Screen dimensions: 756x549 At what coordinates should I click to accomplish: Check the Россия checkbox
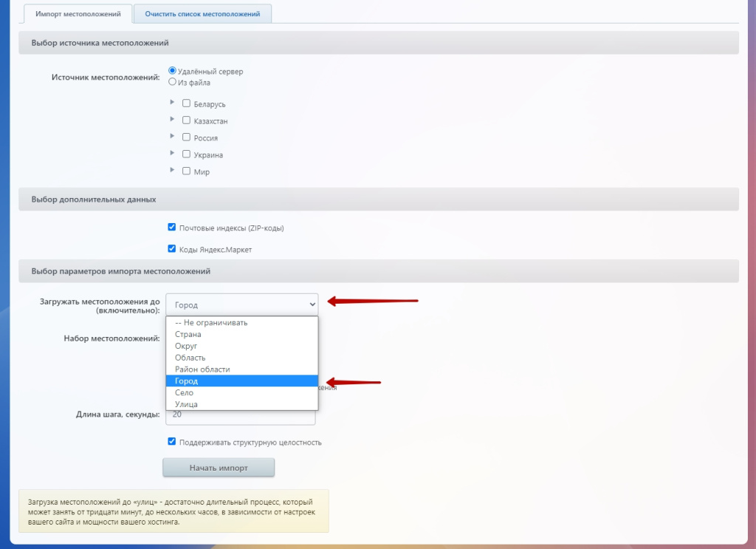pyautogui.click(x=187, y=137)
